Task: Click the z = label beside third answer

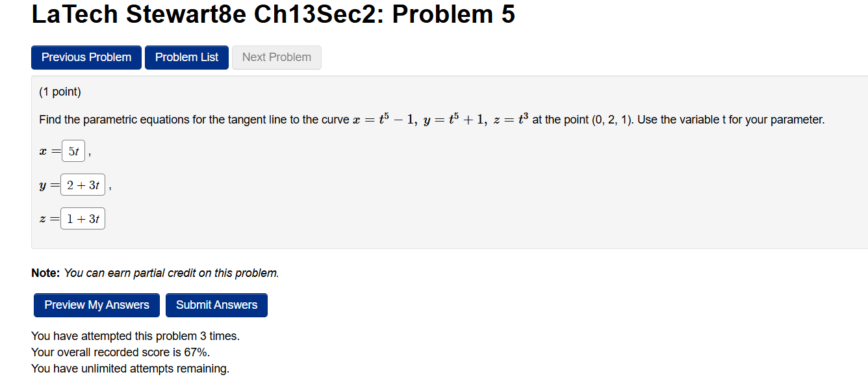Action: tap(47, 218)
